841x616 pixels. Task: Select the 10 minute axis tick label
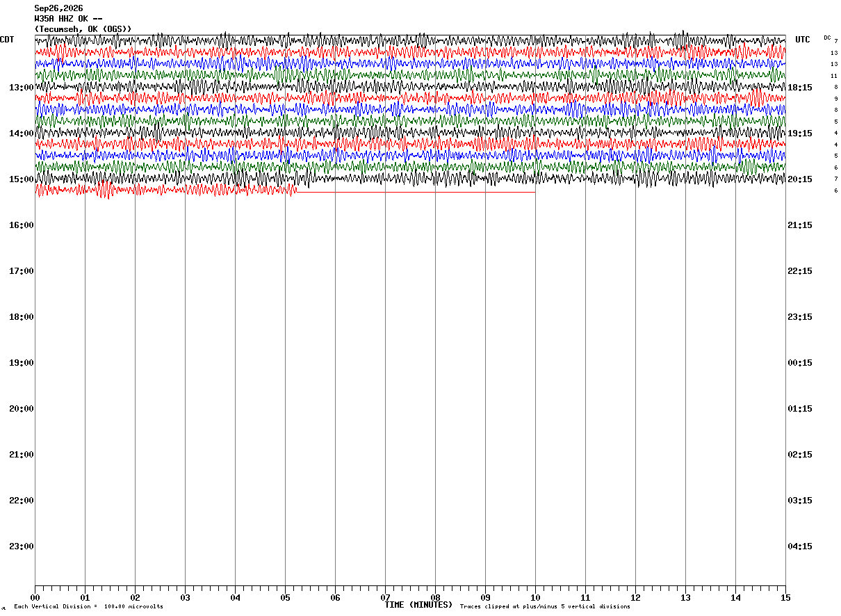tap(535, 597)
